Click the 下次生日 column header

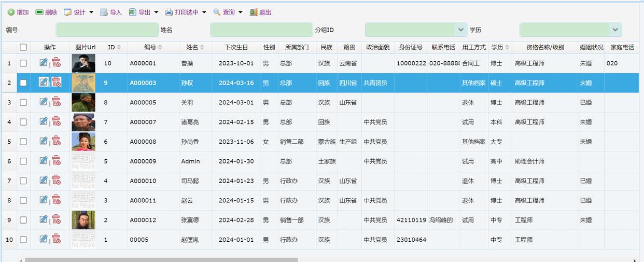(236, 47)
